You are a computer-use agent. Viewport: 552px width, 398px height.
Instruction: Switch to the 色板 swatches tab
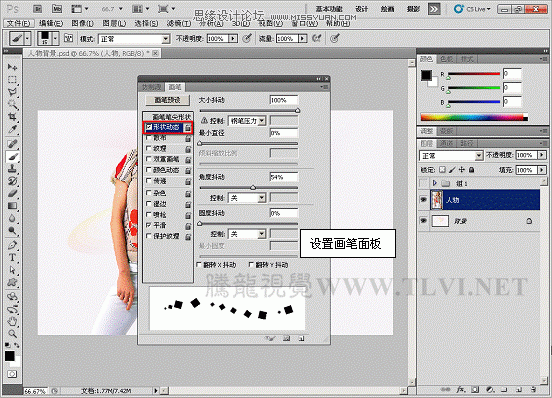447,59
